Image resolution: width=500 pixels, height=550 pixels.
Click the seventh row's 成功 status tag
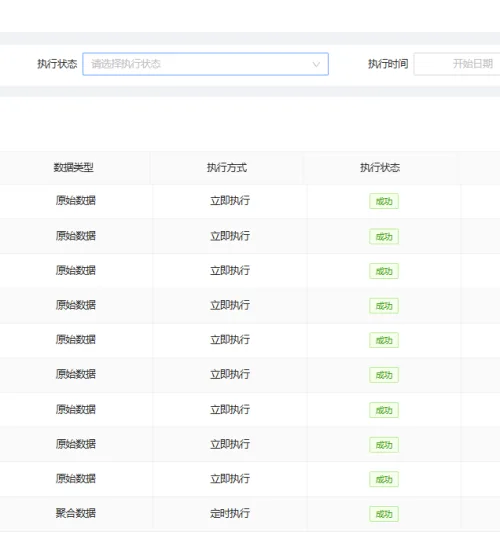[x=384, y=410]
